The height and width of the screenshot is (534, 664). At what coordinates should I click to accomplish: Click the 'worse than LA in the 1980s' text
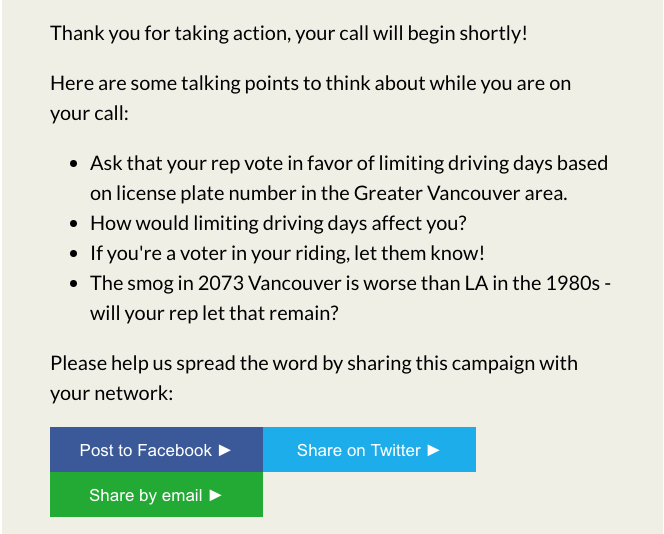(x=482, y=284)
